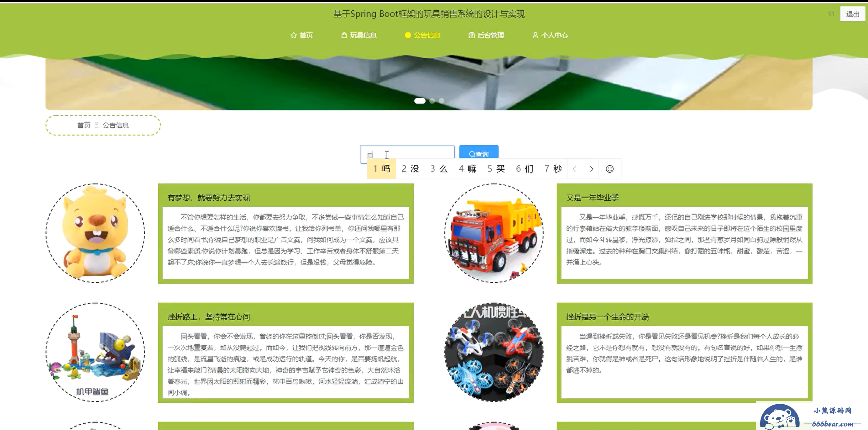This screenshot has height=430, width=868.
Task: Open announcement 有梦想，就要努力去实现
Action: [209, 198]
